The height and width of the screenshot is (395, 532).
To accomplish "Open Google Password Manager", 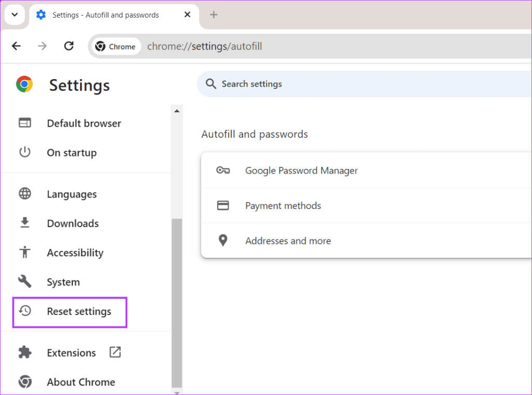I will [x=366, y=170].
